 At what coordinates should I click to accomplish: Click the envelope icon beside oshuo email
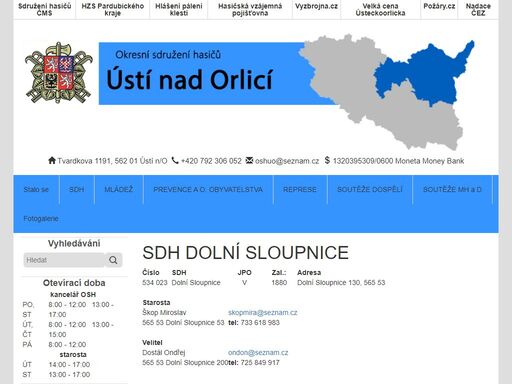(x=249, y=160)
